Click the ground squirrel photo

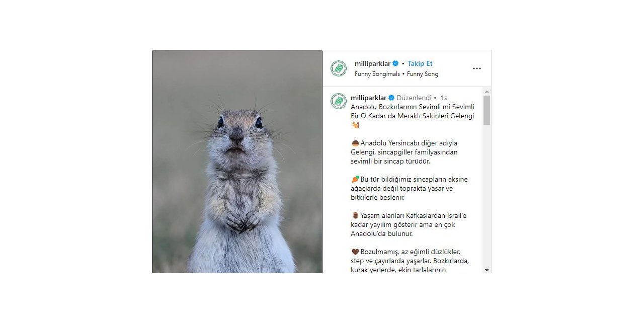click(x=237, y=162)
